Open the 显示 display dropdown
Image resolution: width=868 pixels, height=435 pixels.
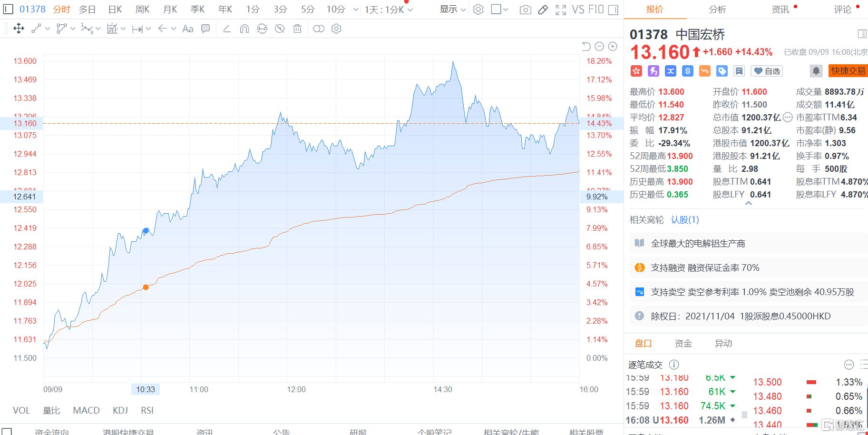(x=452, y=10)
